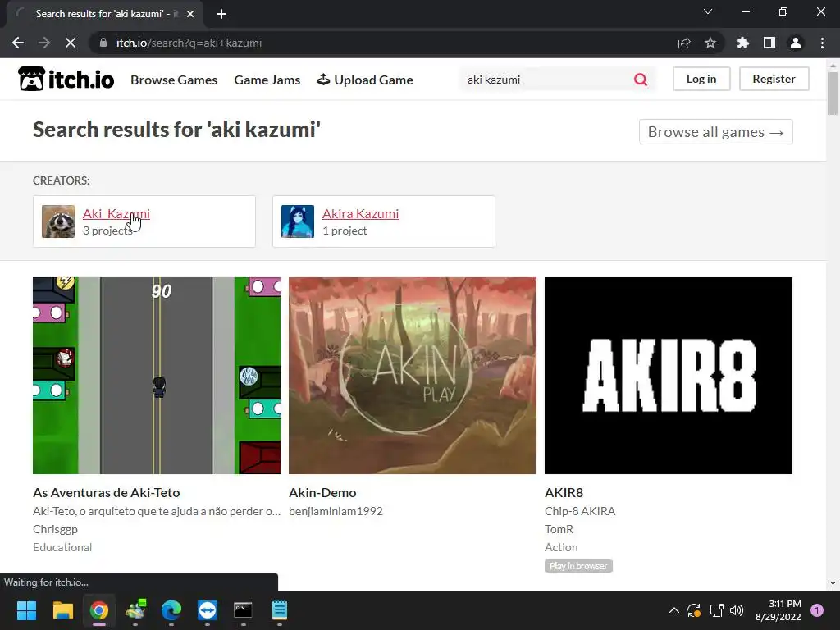Image resolution: width=840 pixels, height=630 pixels.
Task: Open Browse Games menu item
Action: [174, 80]
